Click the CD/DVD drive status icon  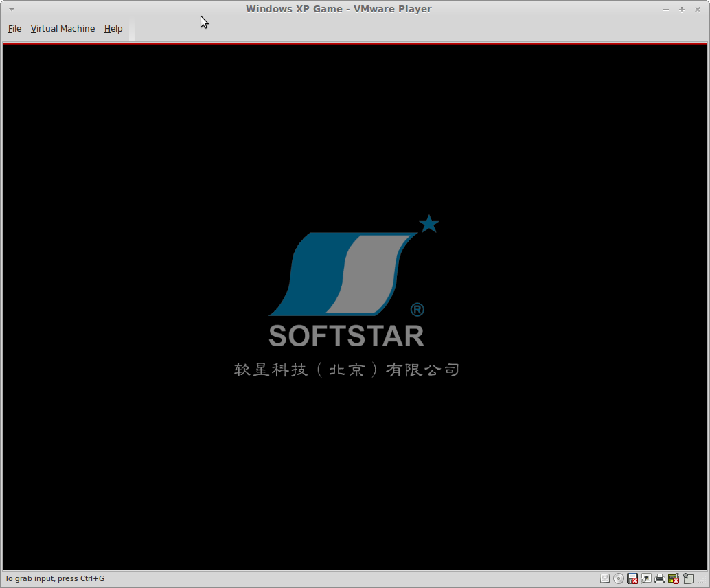tap(619, 578)
